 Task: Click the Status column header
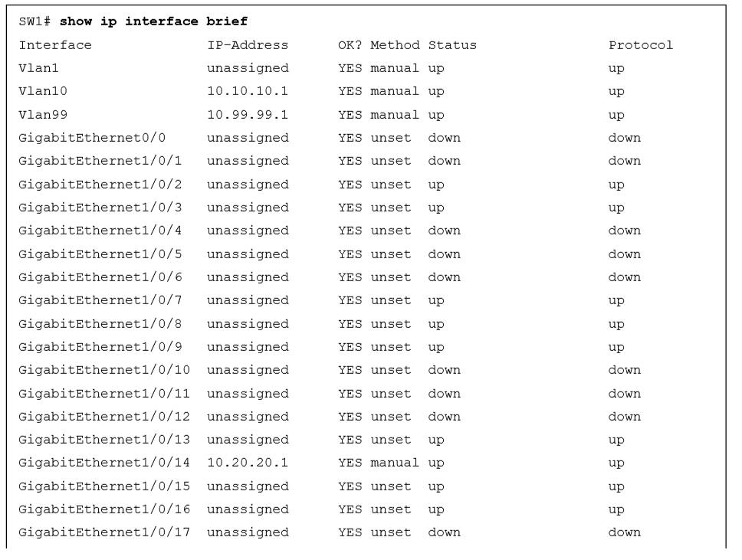pos(452,45)
